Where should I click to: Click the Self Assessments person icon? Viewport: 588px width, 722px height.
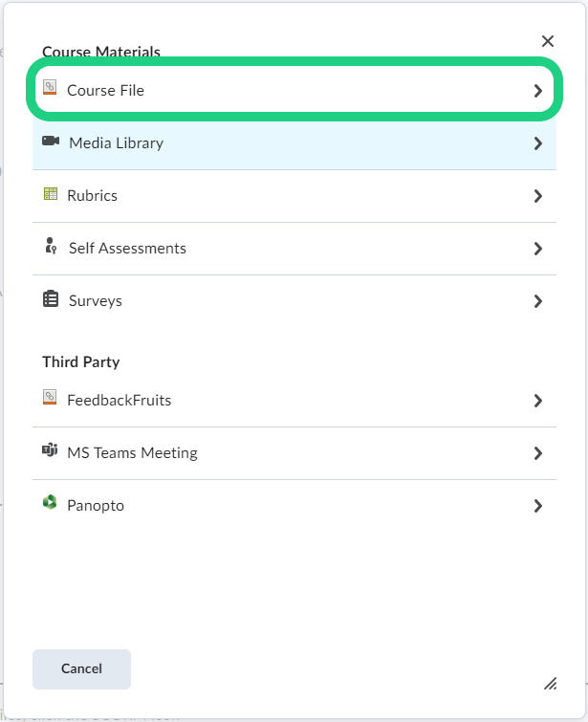tap(51, 247)
